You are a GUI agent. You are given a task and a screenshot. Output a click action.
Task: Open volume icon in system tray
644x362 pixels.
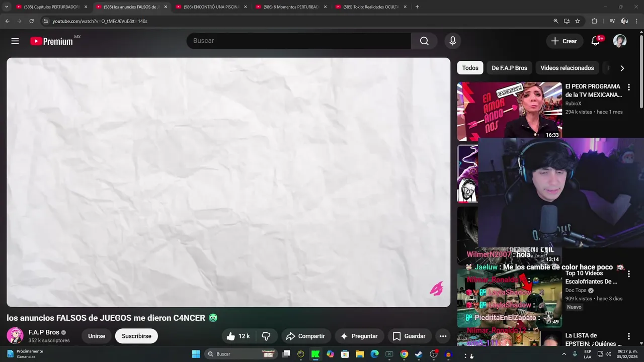click(608, 354)
